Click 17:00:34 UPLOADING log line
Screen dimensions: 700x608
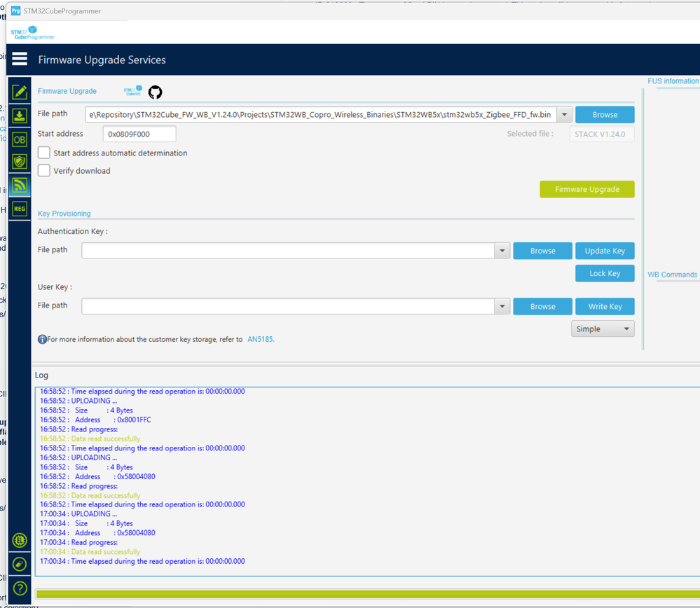pyautogui.click(x=78, y=514)
